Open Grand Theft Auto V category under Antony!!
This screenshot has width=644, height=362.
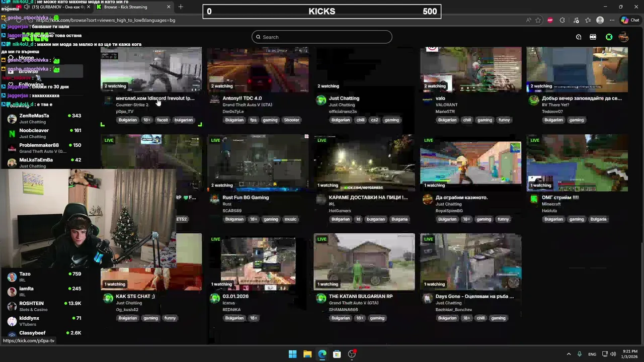pyautogui.click(x=248, y=105)
